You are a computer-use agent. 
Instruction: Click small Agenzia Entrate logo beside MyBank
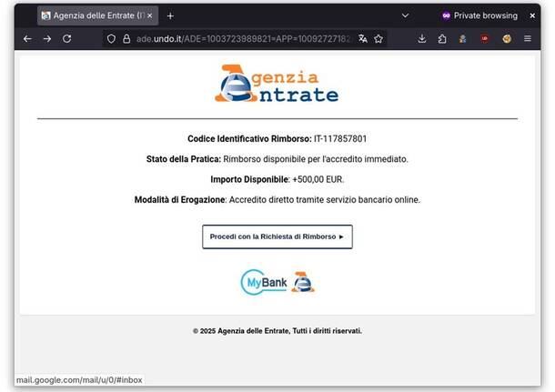303,282
